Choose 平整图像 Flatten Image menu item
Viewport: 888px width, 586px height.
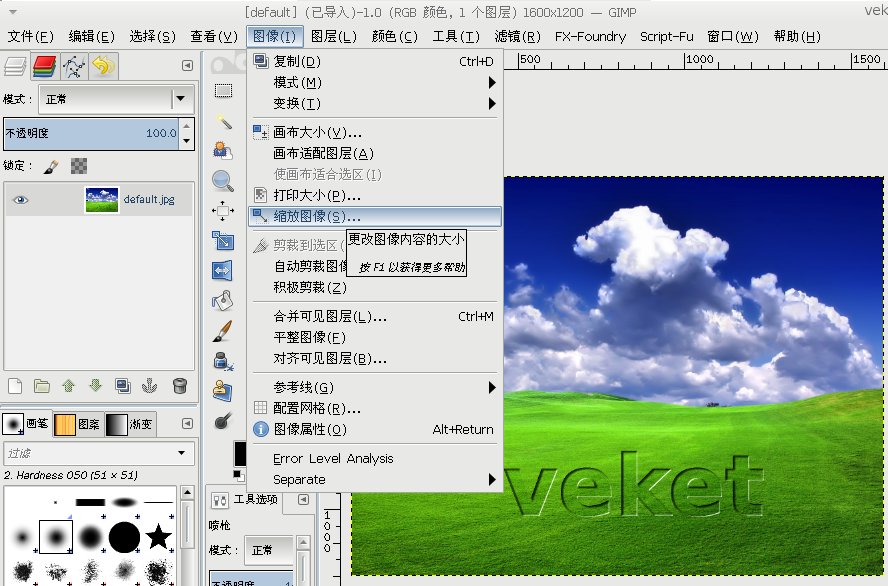pyautogui.click(x=375, y=337)
